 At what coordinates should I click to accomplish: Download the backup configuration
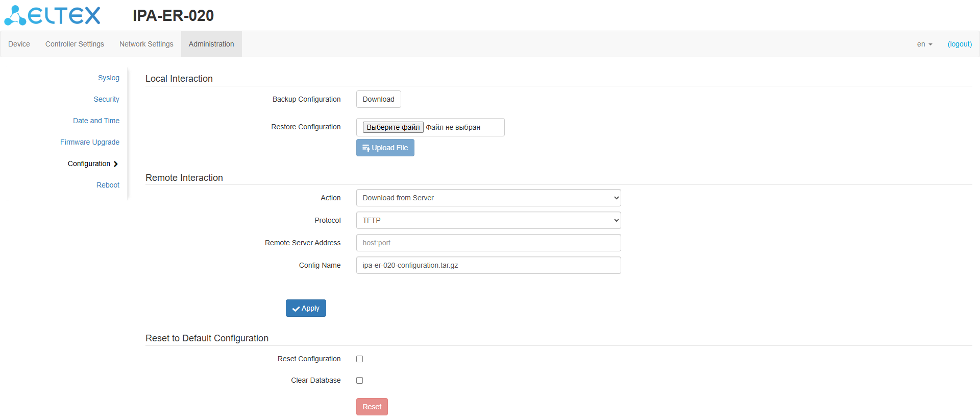378,99
